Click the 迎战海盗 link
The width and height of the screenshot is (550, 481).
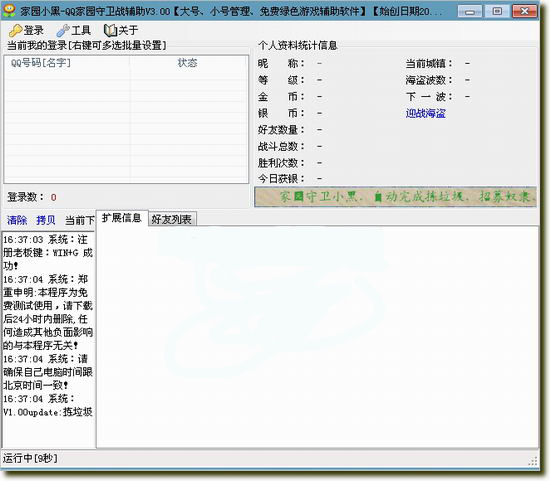(425, 113)
